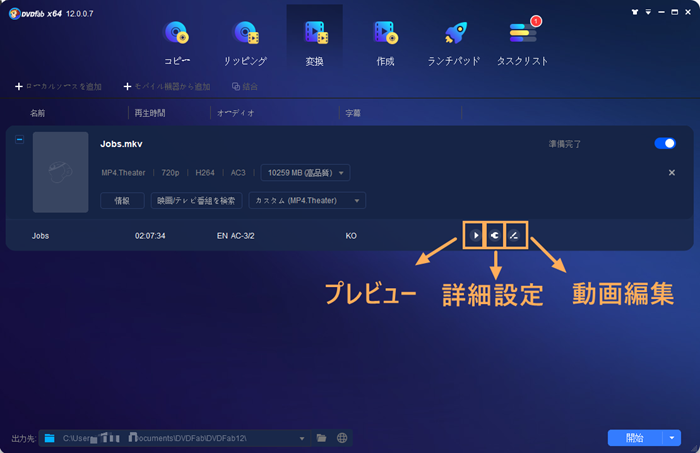Toggle the Jobs.mkv enable switch off

click(664, 144)
